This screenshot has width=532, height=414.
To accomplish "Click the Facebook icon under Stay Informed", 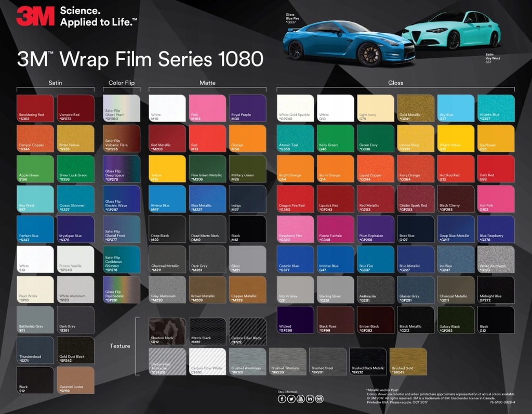I will 282,399.
